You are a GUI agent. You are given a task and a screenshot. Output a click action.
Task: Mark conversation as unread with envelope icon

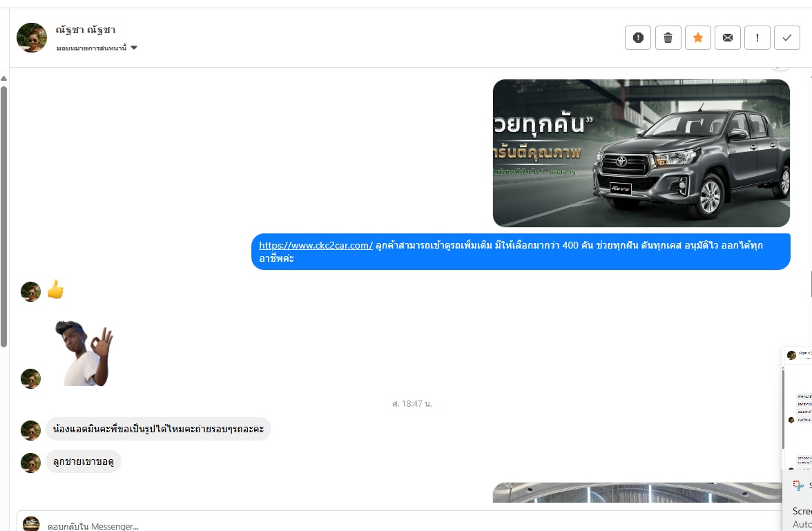(728, 38)
